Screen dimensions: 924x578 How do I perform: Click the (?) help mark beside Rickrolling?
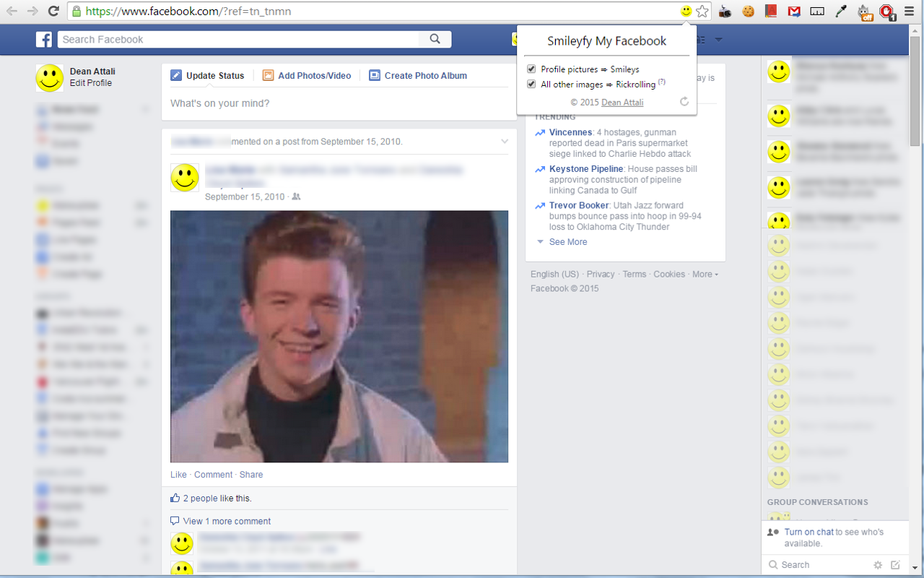click(x=661, y=82)
